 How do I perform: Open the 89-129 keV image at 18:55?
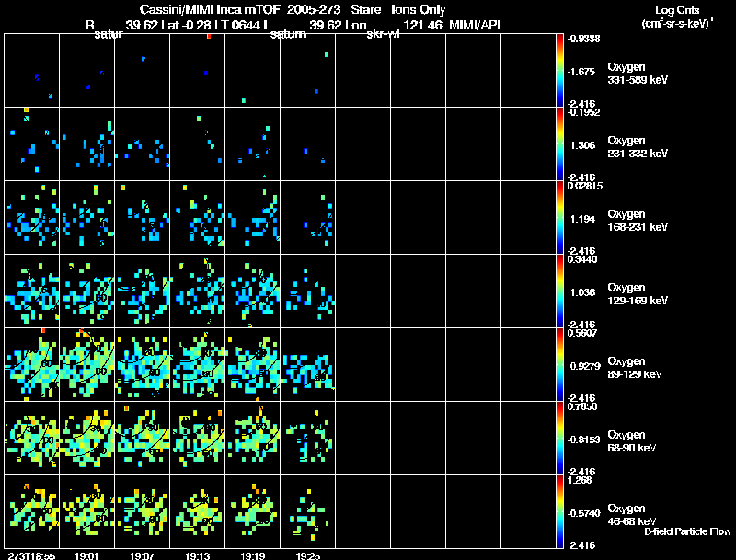point(31,364)
